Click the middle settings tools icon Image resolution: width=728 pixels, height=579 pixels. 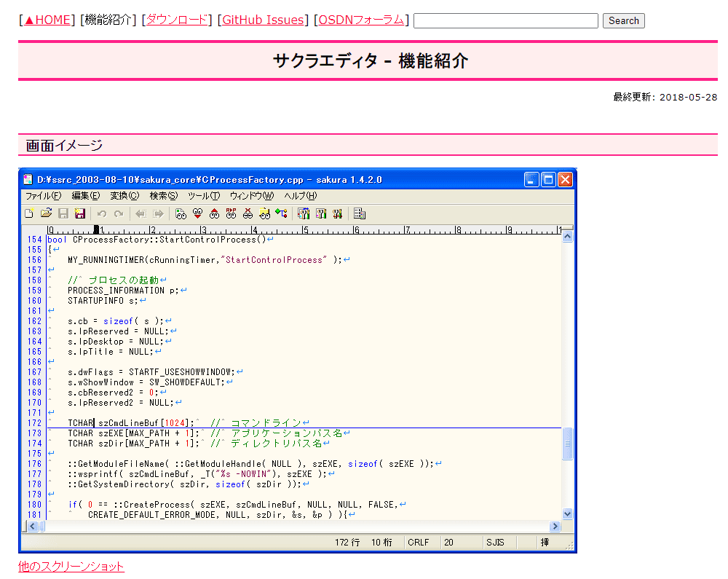[320, 213]
